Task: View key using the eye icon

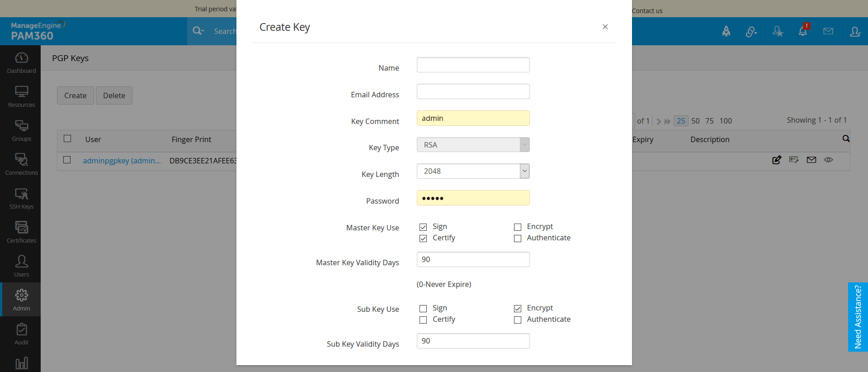Action: click(828, 160)
